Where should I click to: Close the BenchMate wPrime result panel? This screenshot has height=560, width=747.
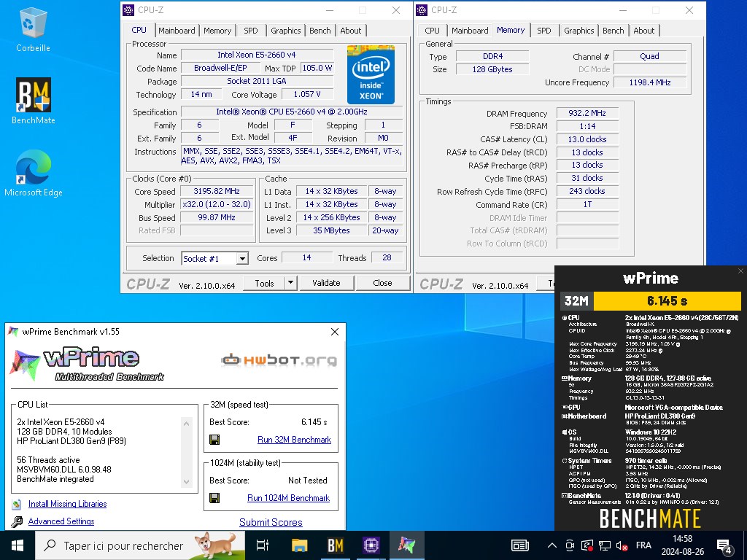click(x=740, y=271)
